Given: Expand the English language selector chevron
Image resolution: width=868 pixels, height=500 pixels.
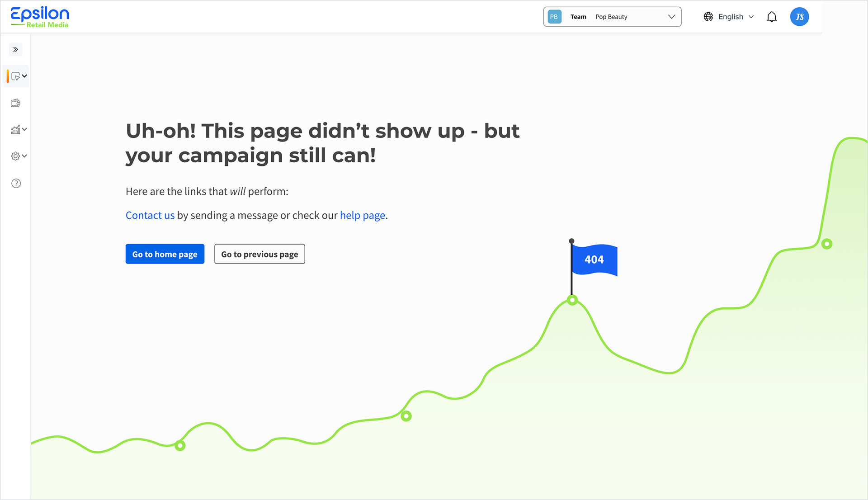Looking at the screenshot, I should (x=751, y=17).
